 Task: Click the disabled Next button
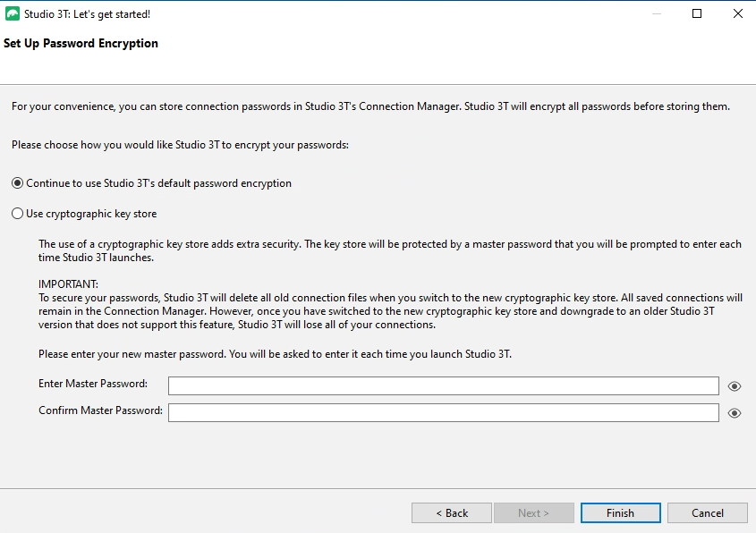coord(534,512)
